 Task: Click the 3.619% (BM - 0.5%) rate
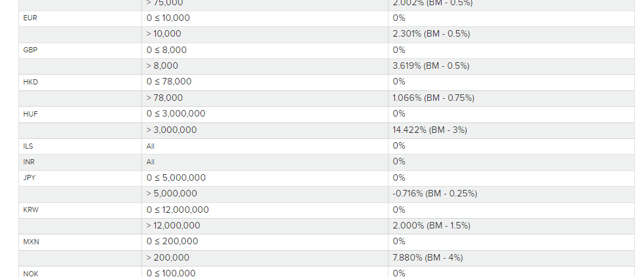pos(431,66)
